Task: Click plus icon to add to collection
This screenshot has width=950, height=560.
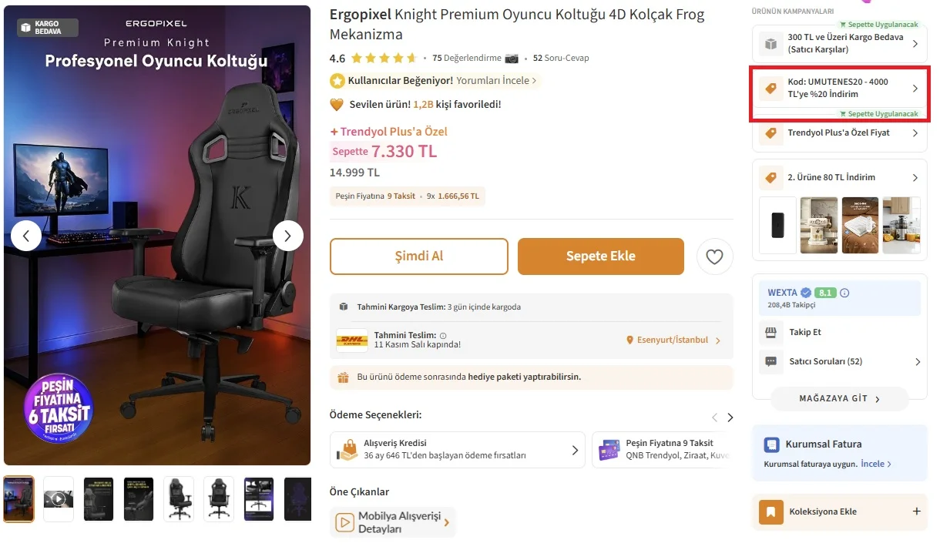Action: pos(916,511)
